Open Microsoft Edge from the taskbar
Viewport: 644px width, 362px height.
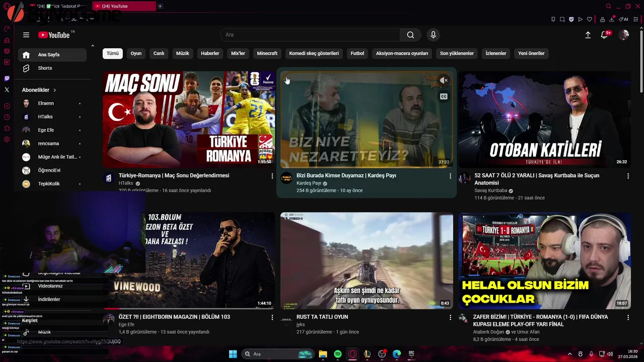[396, 354]
